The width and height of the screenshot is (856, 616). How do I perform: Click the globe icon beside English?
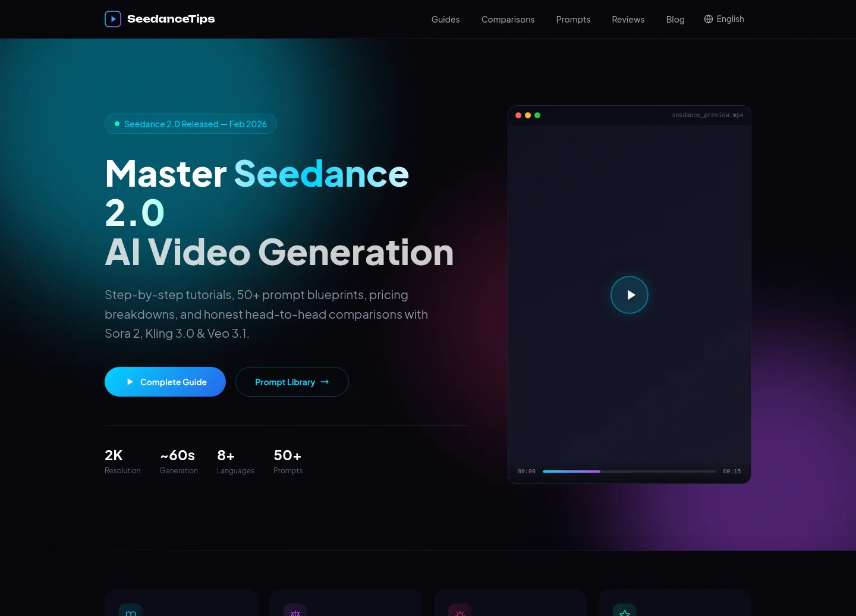[x=709, y=19]
